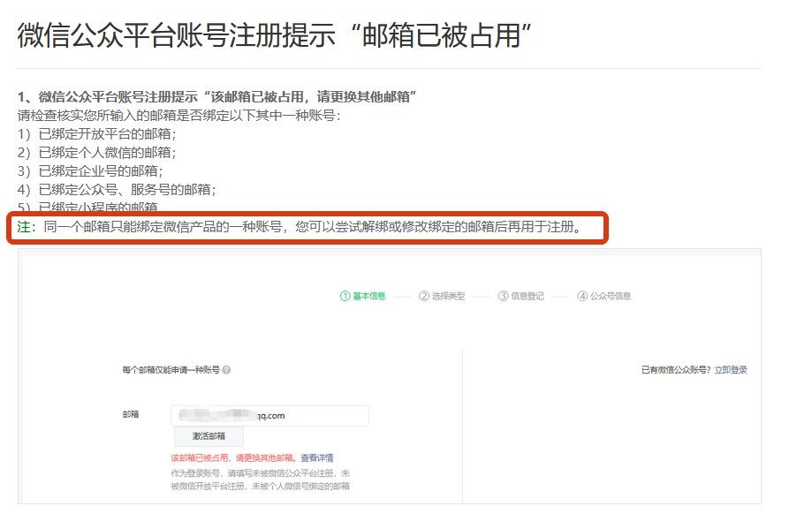Open the 立即登录 link
This screenshot has height=514, width=812.
731,369
